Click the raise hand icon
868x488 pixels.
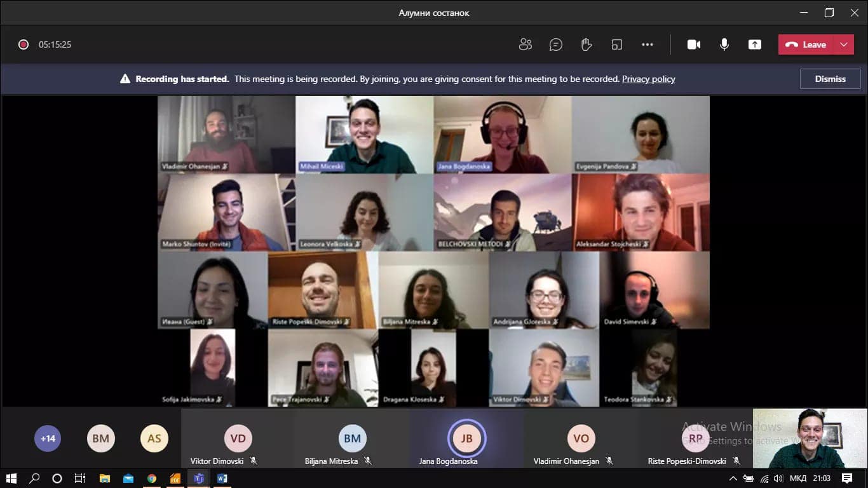click(x=587, y=44)
